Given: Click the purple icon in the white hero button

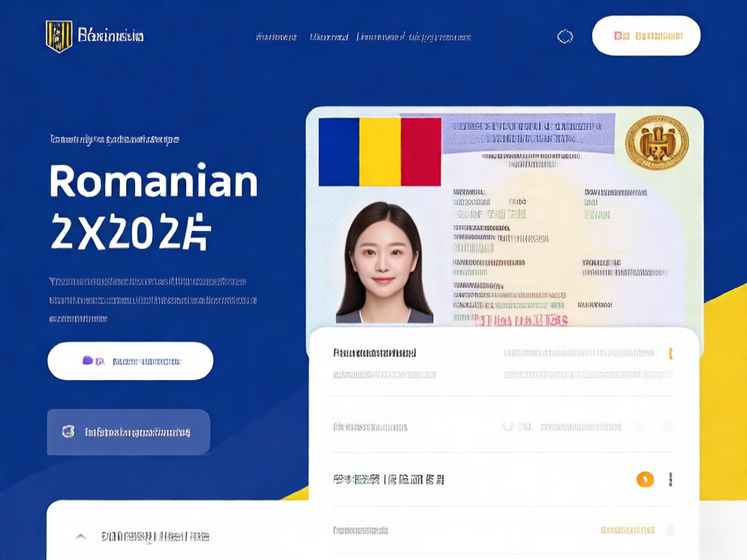Looking at the screenshot, I should pos(88,360).
